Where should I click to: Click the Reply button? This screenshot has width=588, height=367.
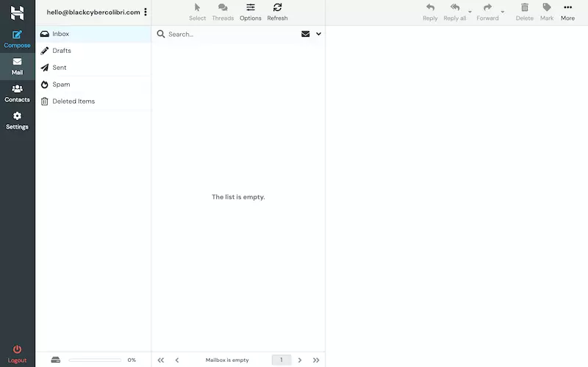coord(430,13)
